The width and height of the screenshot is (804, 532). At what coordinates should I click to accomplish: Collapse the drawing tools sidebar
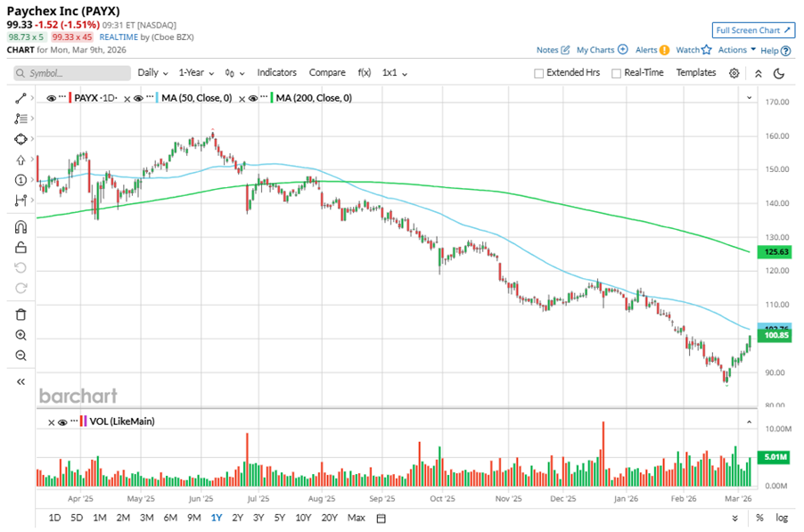pos(21,381)
